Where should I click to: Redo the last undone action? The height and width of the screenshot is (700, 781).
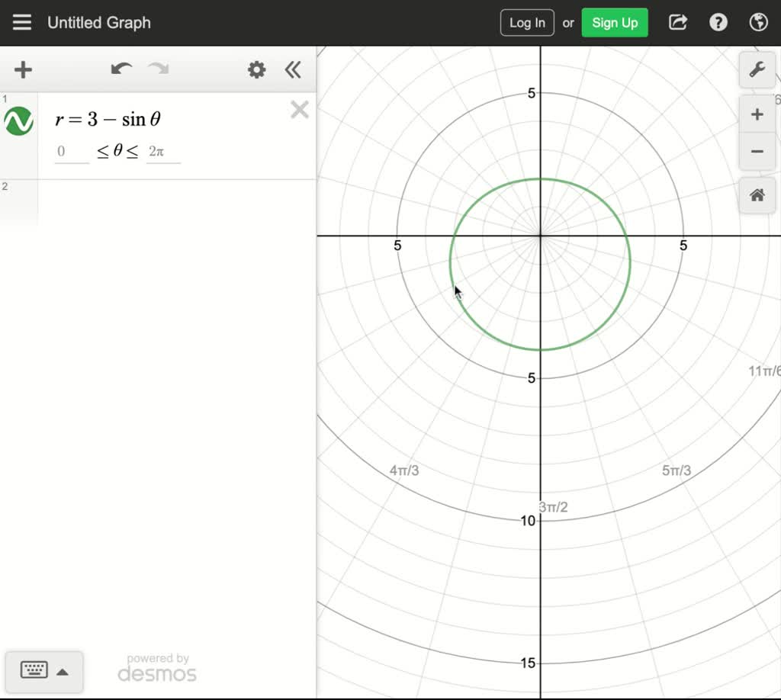[x=159, y=69]
